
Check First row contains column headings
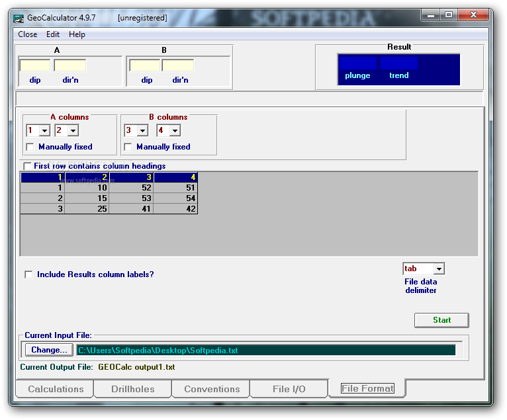(28, 166)
